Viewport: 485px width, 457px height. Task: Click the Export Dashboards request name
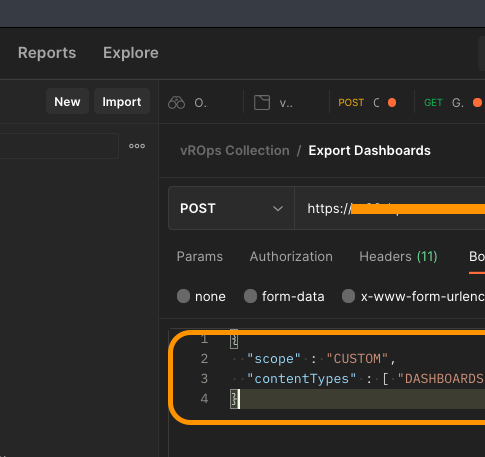(x=369, y=151)
